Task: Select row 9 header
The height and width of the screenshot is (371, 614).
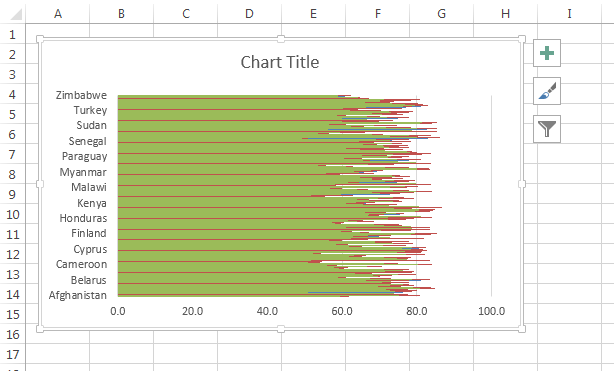Action: pyautogui.click(x=13, y=194)
